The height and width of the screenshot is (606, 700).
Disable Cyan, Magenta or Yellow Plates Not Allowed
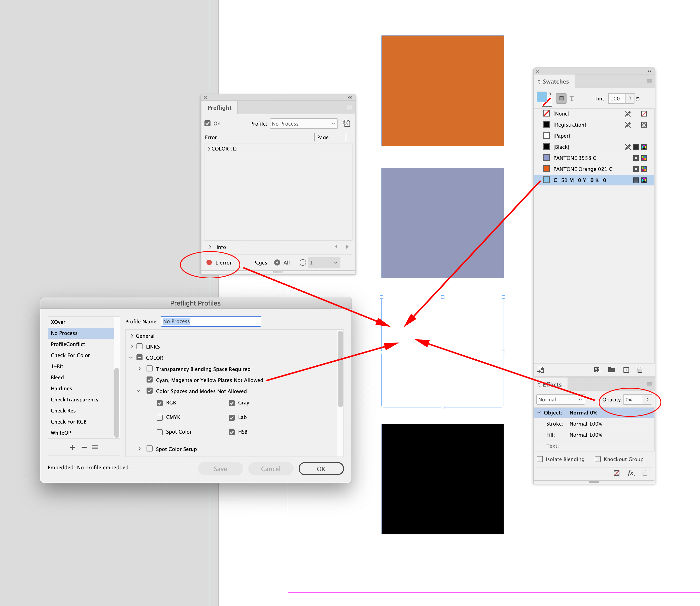coord(150,380)
